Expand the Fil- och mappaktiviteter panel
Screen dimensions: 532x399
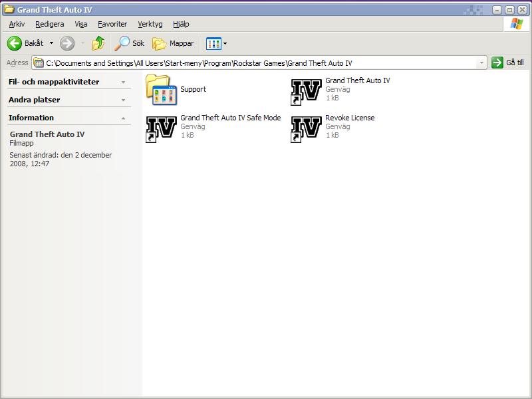click(x=123, y=82)
